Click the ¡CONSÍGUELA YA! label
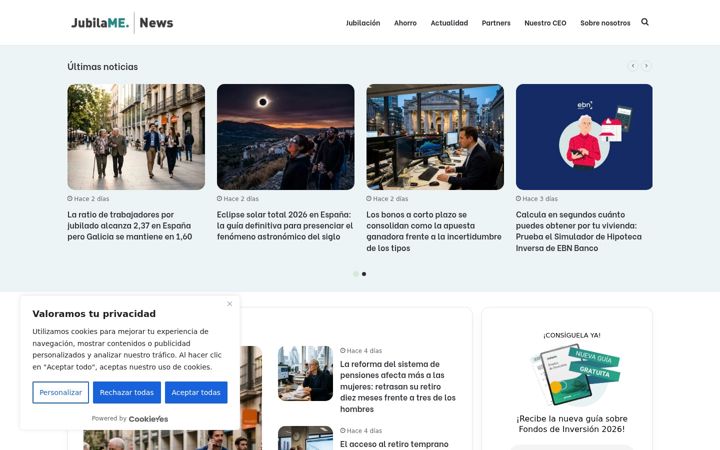This screenshot has width=720, height=450. 572,335
